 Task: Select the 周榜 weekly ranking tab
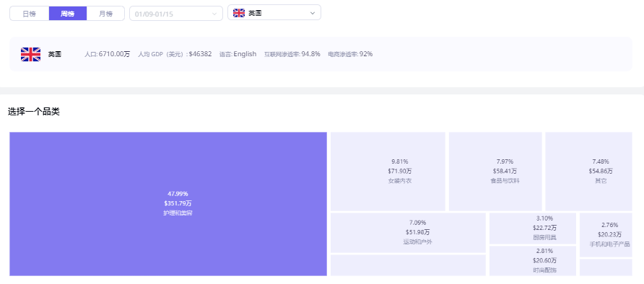(68, 14)
